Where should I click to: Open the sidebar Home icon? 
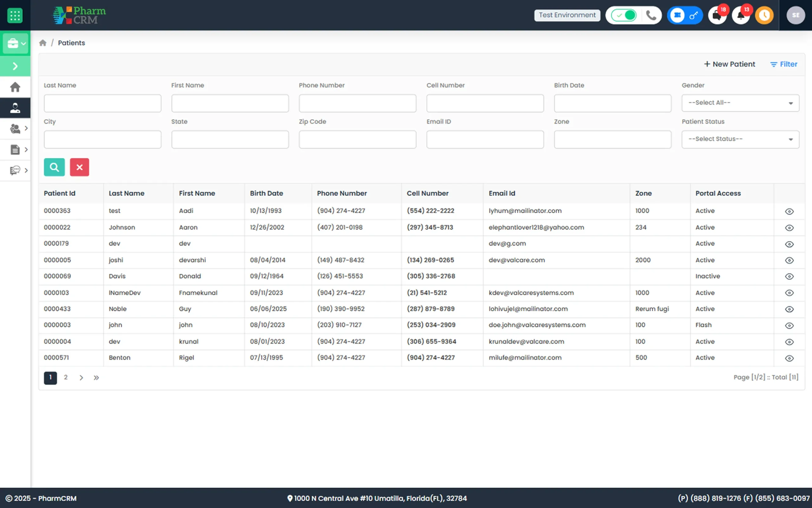[x=15, y=87]
